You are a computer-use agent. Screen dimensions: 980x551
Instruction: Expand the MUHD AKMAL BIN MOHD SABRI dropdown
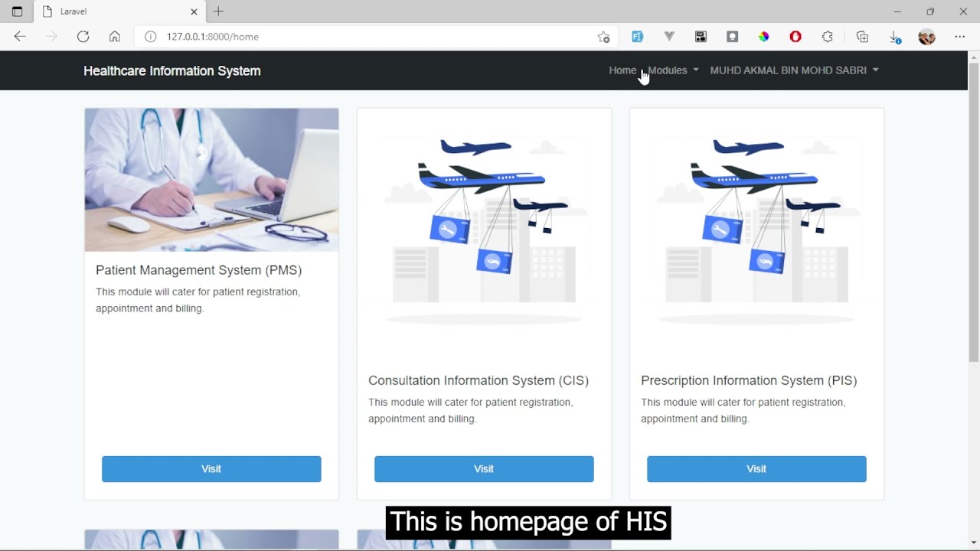click(x=794, y=70)
